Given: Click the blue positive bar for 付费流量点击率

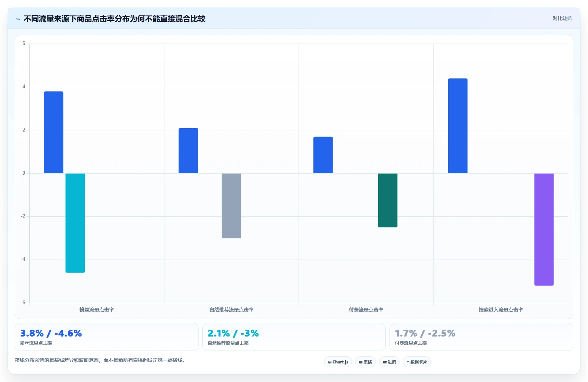Looking at the screenshot, I should pyautogui.click(x=323, y=155).
